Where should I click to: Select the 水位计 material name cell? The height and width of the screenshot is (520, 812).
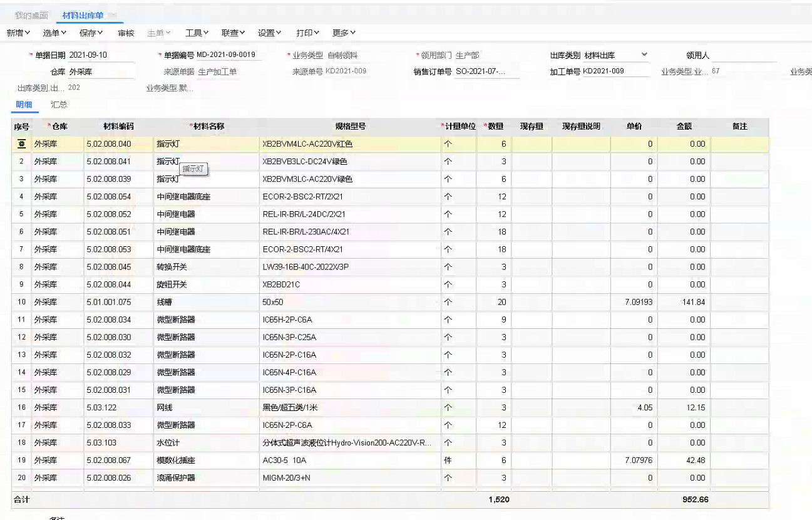pyautogui.click(x=207, y=442)
